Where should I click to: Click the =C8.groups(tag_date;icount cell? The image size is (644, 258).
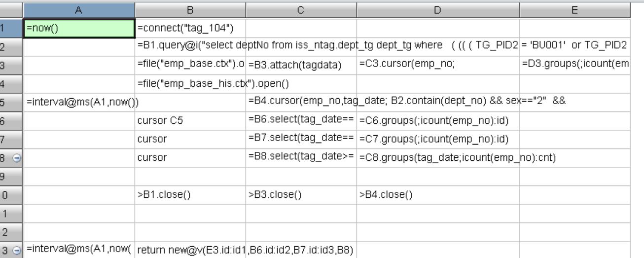(437, 158)
